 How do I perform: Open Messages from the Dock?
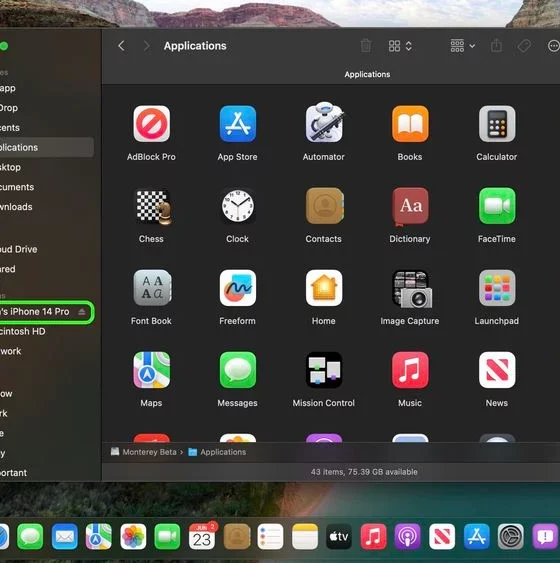[x=30, y=536]
